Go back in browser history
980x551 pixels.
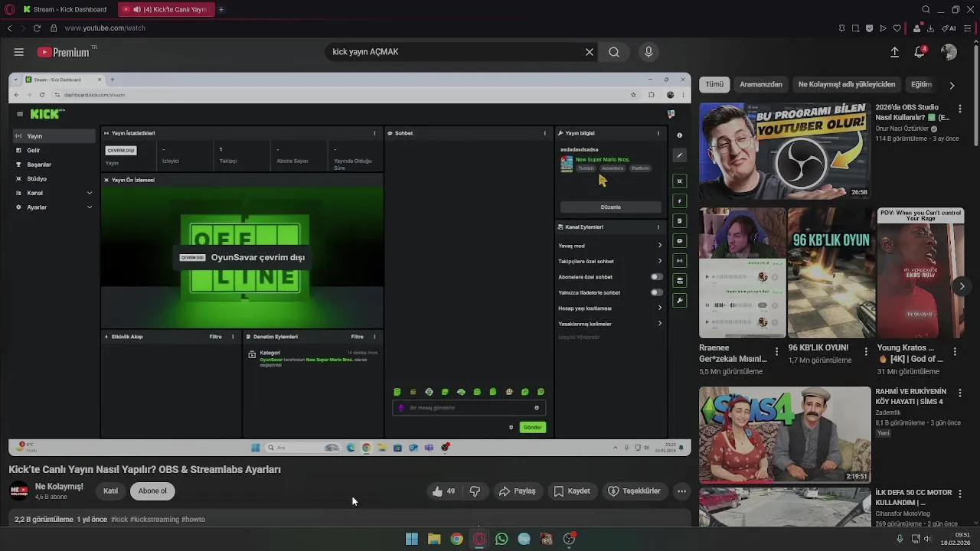tap(9, 28)
